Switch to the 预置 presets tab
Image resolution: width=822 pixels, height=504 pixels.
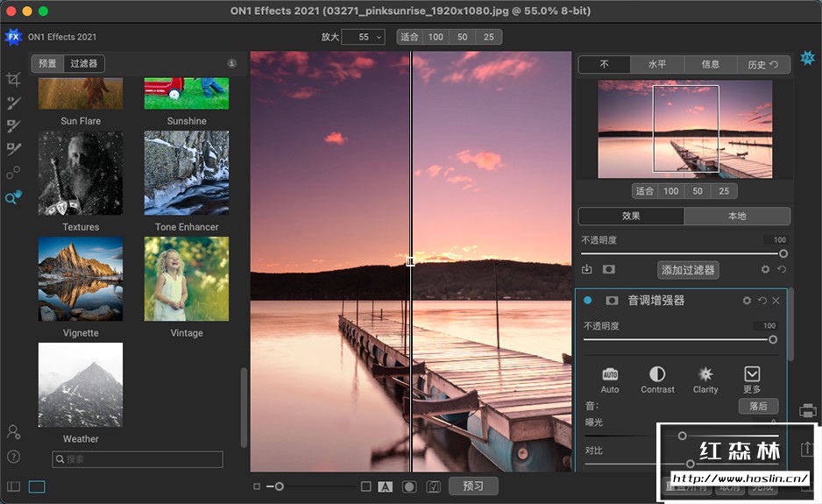(x=47, y=63)
